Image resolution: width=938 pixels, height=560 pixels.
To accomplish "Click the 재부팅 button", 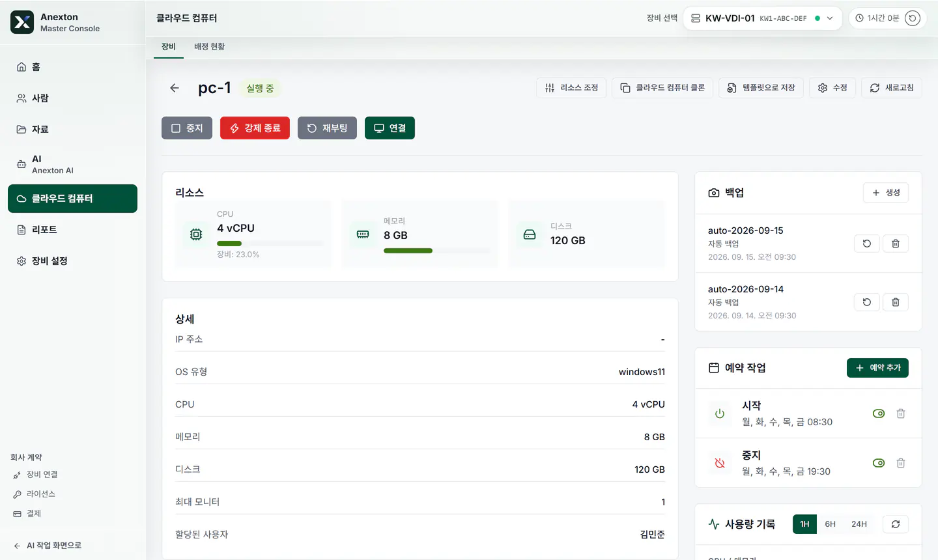I will point(327,128).
